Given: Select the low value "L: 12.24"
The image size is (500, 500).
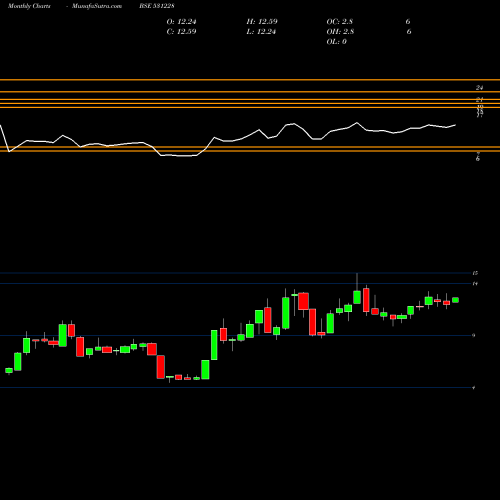Looking at the screenshot, I should point(261,32).
